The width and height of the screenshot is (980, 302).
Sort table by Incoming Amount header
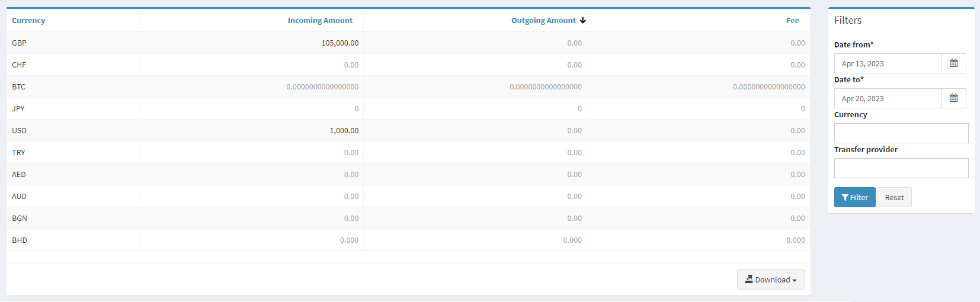click(x=320, y=21)
